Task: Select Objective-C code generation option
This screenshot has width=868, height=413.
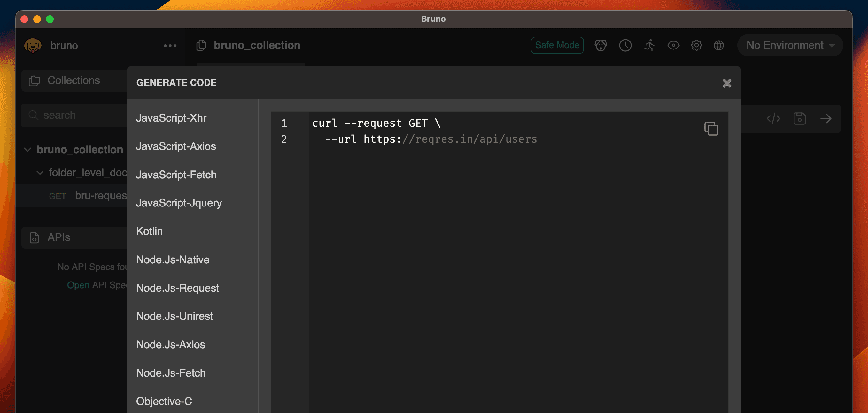Action: 164,402
